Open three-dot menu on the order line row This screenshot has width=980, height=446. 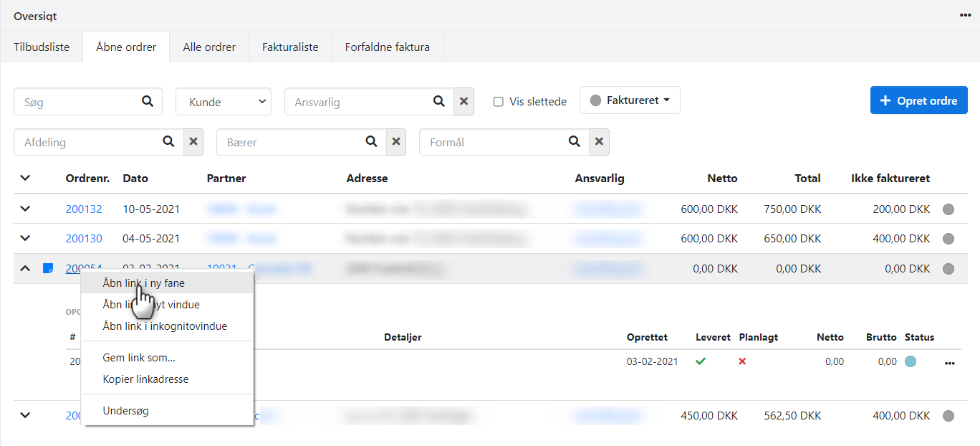[950, 363]
